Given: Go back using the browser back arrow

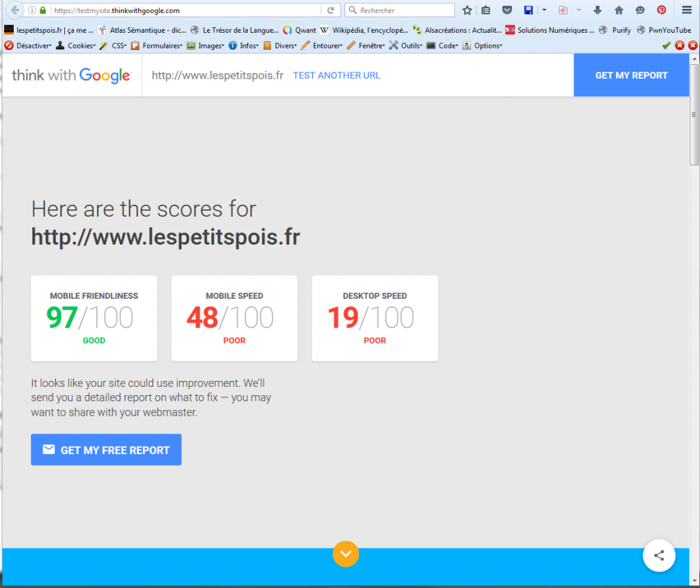Looking at the screenshot, I should (15, 10).
